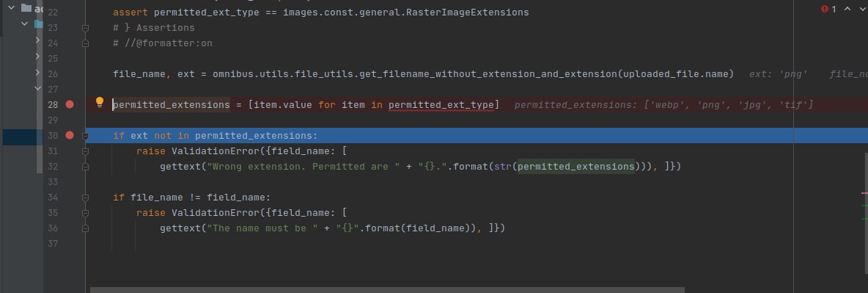The image size is (868, 293).
Task: Click ValidationError on line 31
Action: (216, 151)
